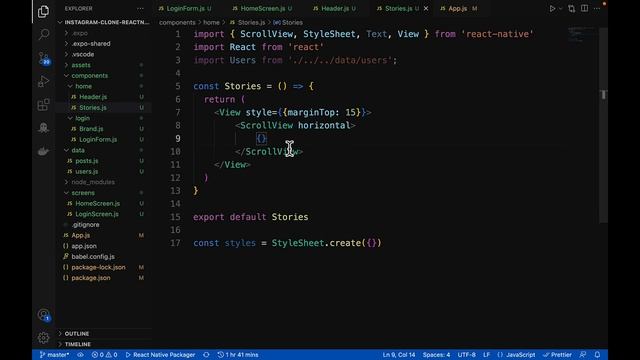Open errors and warnings count in status bar

click(x=104, y=355)
